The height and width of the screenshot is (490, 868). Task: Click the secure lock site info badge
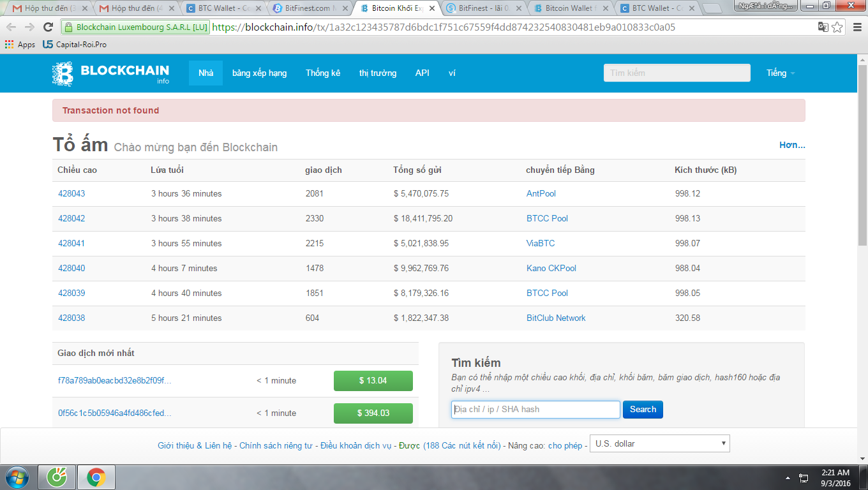pos(135,27)
